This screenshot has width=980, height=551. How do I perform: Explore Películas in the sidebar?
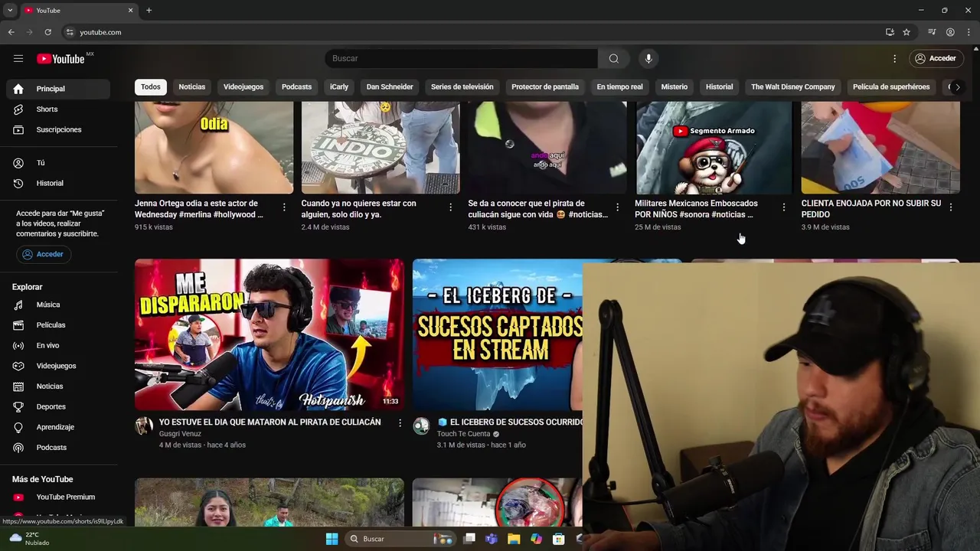click(58, 325)
